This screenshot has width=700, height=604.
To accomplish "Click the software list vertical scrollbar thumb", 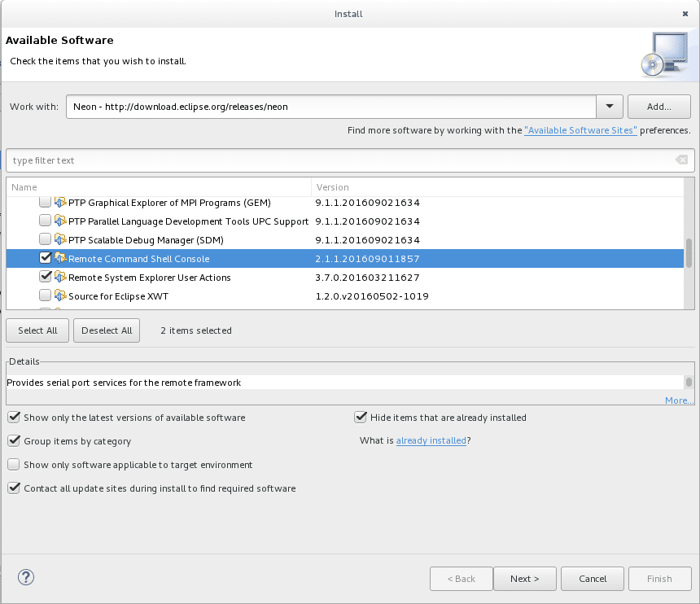I will (689, 252).
